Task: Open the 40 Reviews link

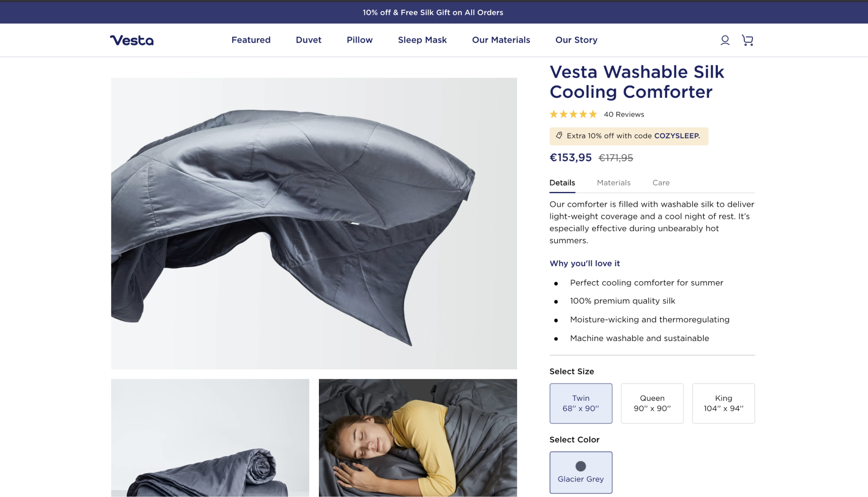Action: click(624, 114)
